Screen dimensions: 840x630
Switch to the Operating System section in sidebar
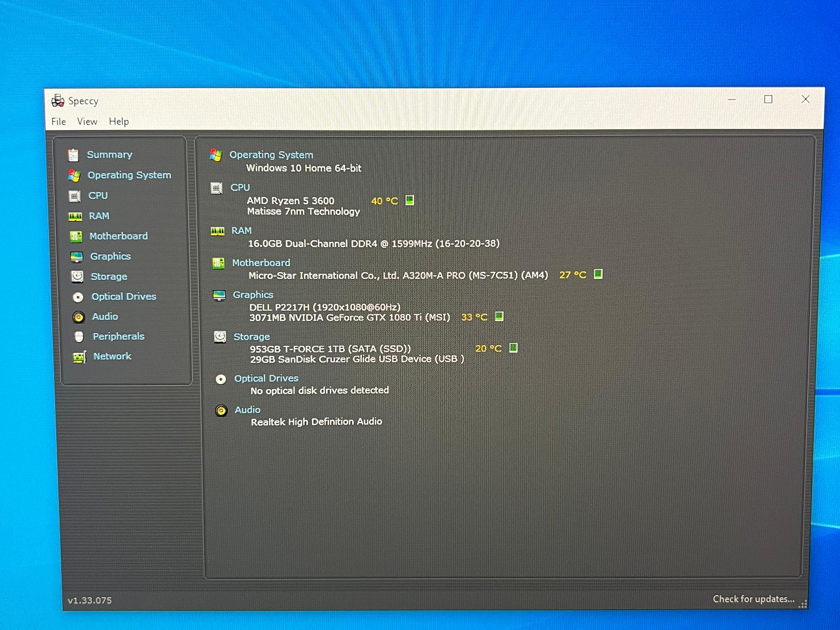point(129,175)
